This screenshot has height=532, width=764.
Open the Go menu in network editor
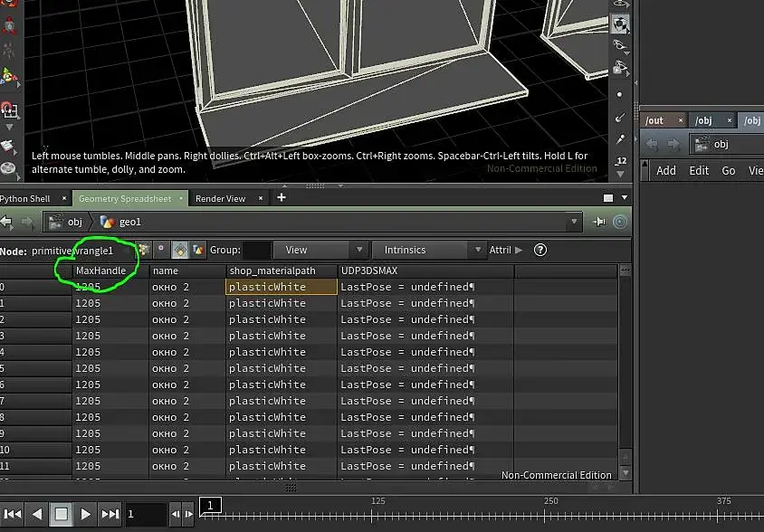729,170
